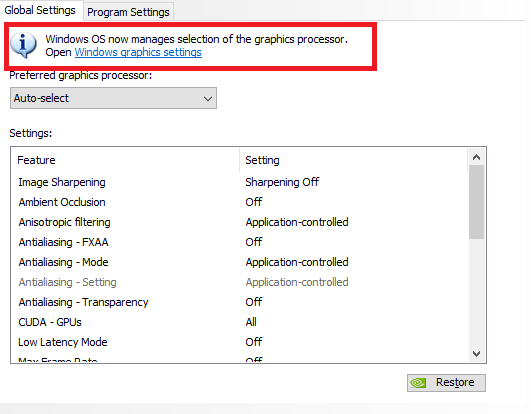Open the Low Latency Mode setting value

click(254, 342)
